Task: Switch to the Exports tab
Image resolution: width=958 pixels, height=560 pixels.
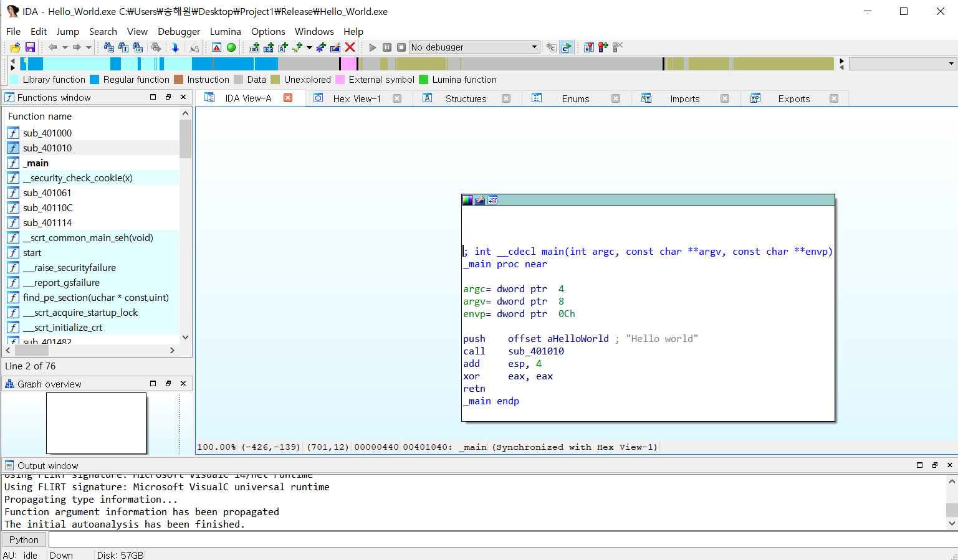Action: click(793, 98)
